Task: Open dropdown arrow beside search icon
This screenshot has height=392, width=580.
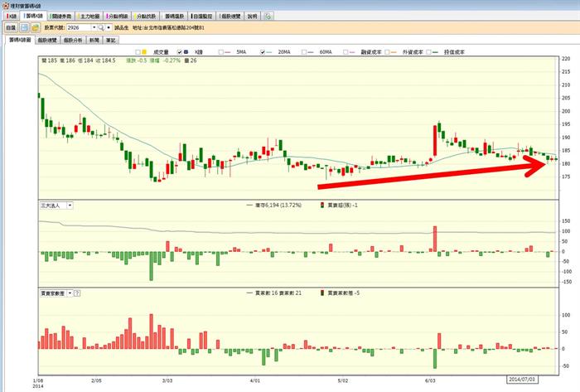Action: pos(109,27)
